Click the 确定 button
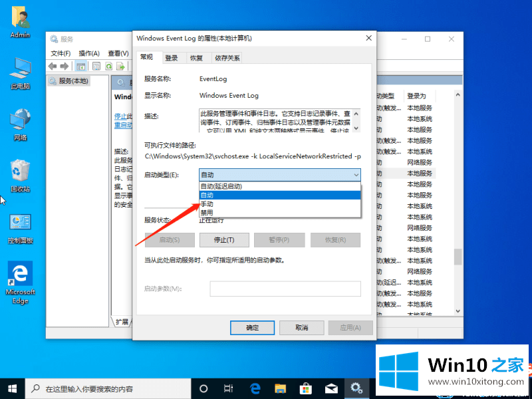 pos(252,327)
